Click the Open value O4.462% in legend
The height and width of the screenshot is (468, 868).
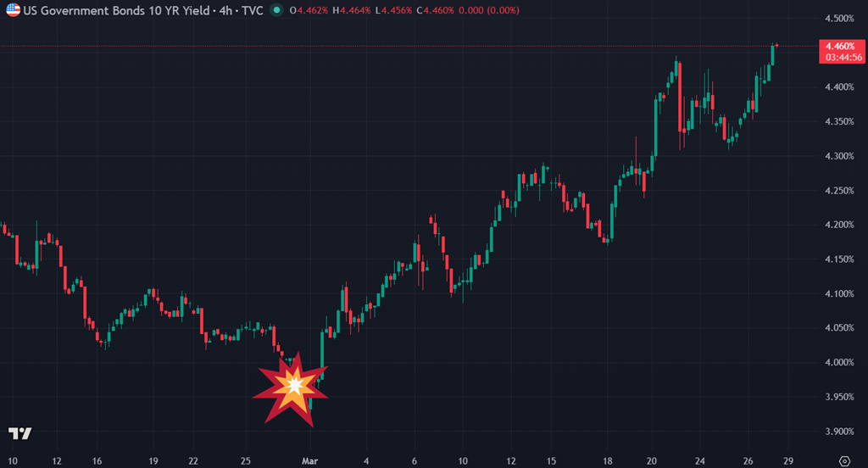pos(315,11)
